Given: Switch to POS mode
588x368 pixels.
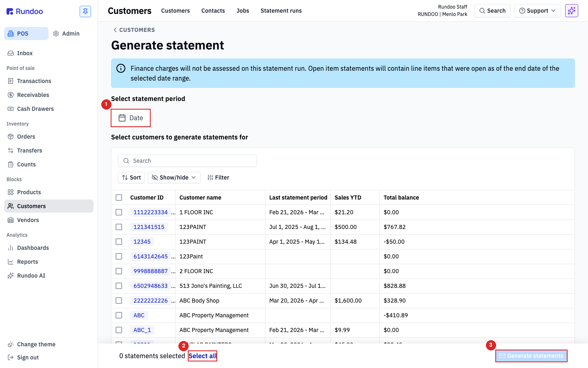Looking at the screenshot, I should (26, 34).
